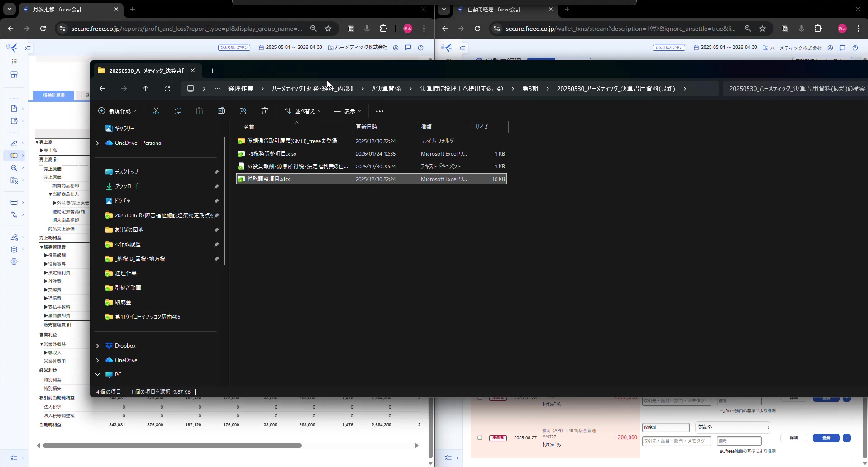Click the horizontal scrollbar under the profit report
Viewport: 868px width, 467px height.
click(x=172, y=446)
